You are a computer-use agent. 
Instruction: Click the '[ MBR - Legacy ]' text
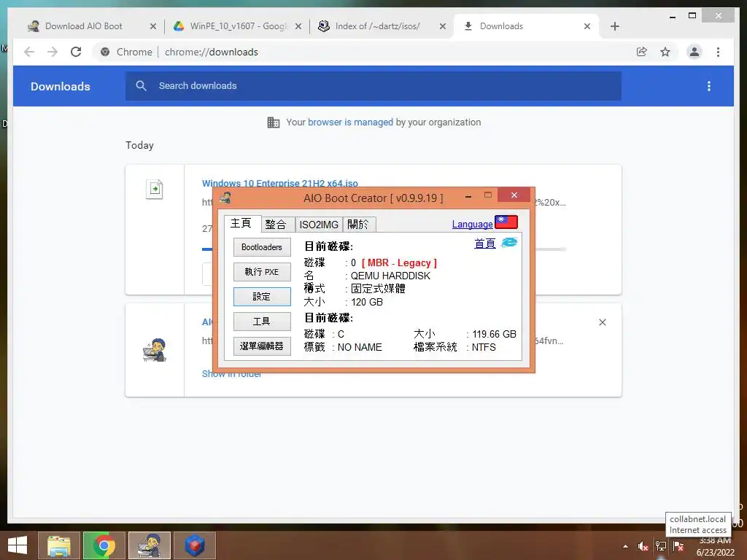click(399, 262)
